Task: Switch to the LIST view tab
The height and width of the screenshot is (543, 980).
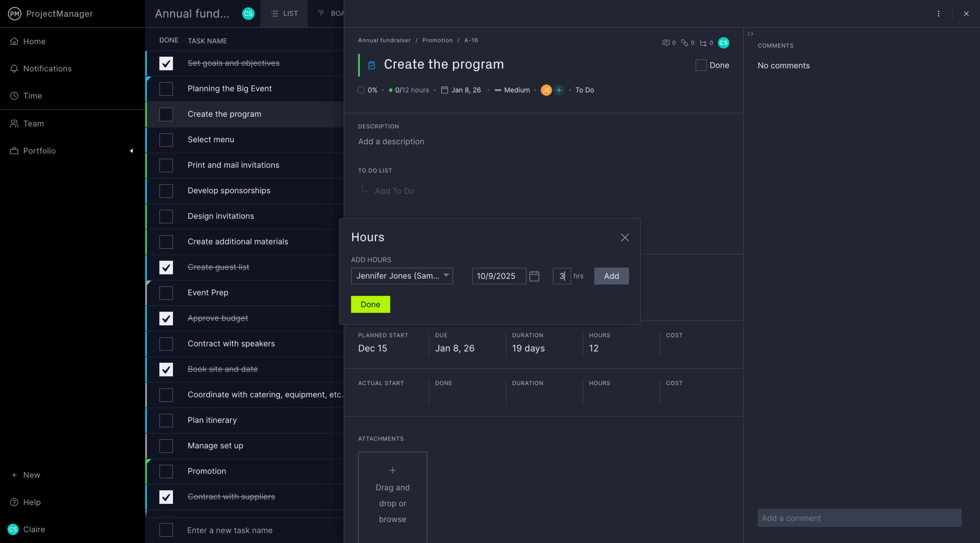Action: (284, 13)
